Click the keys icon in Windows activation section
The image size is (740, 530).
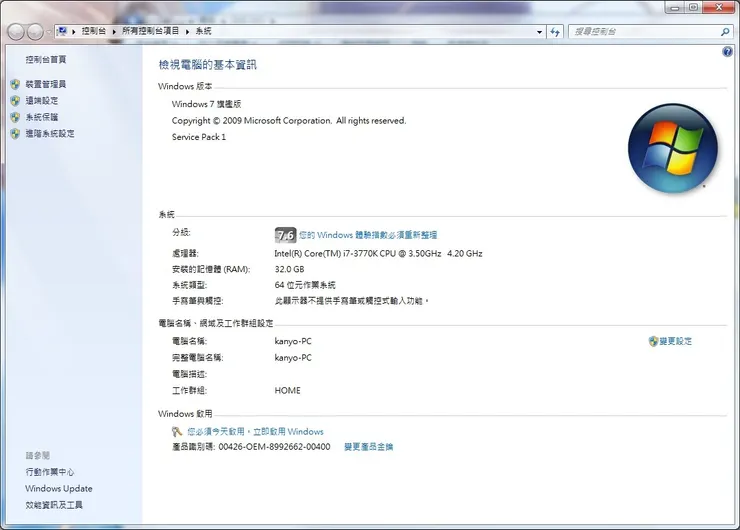point(177,431)
